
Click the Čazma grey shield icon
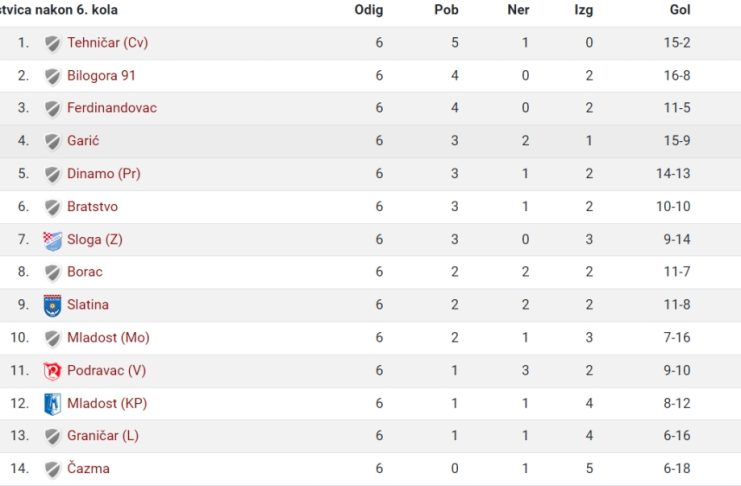pos(52,469)
